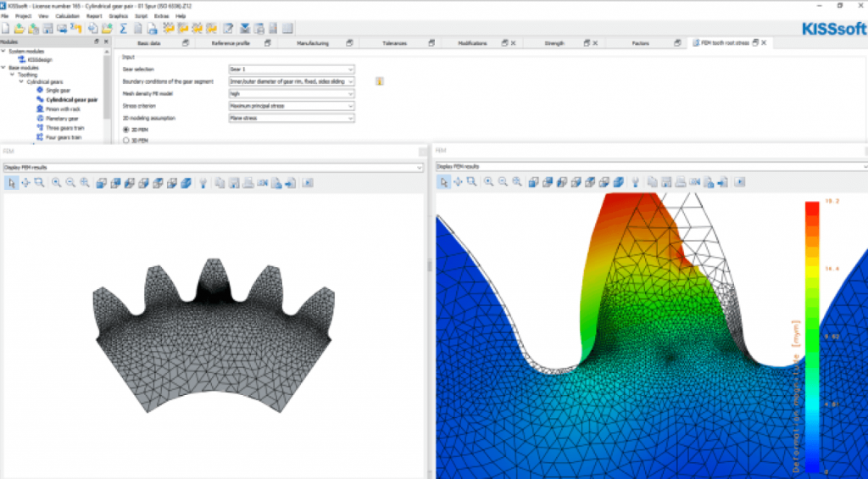868x479 pixels.
Task: Collapse the Toothing tree node
Action: [x=12, y=75]
